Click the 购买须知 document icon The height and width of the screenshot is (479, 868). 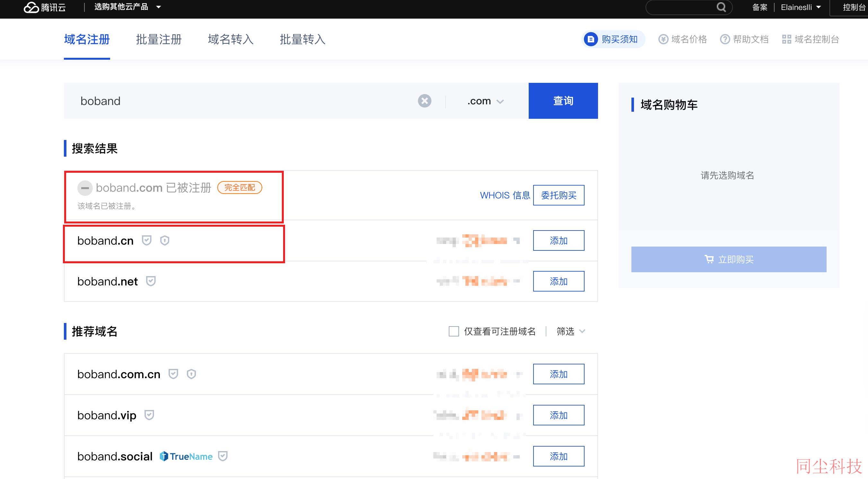click(591, 39)
